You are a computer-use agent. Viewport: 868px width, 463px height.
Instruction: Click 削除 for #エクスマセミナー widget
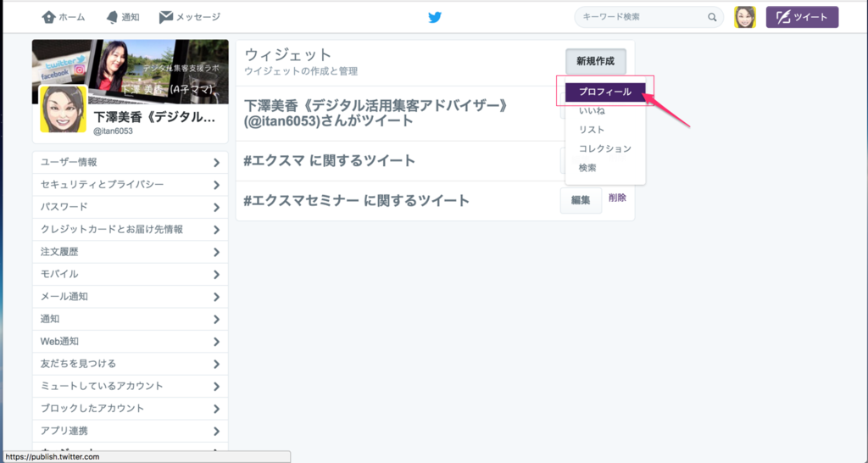(x=617, y=198)
